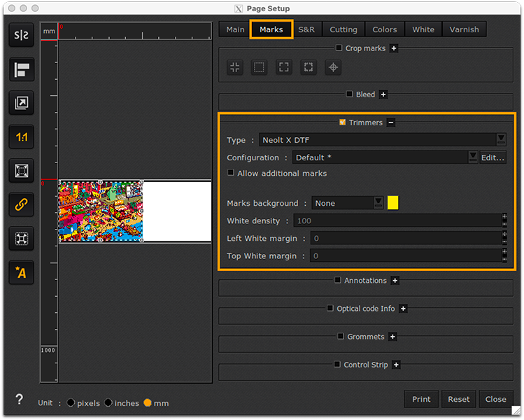Viewport: 524px width, 420px height.
Task: Select pixels as the unit
Action: [x=71, y=402]
